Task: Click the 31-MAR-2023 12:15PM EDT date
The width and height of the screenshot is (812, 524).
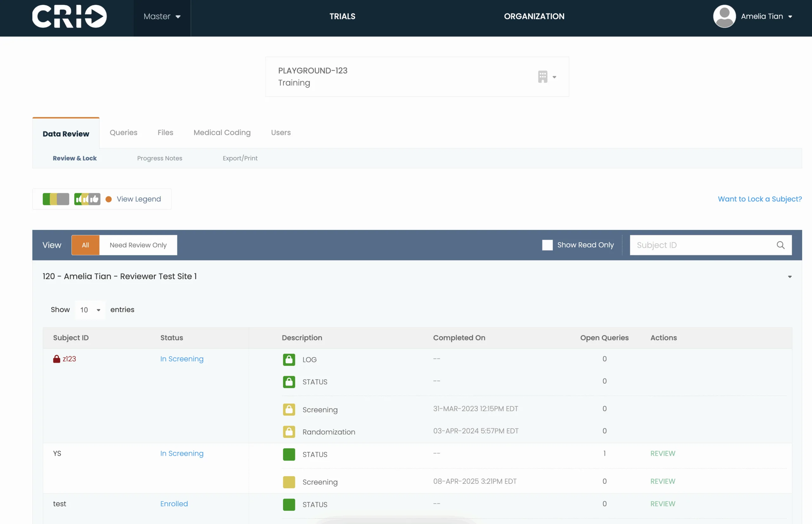Action: 475,409
